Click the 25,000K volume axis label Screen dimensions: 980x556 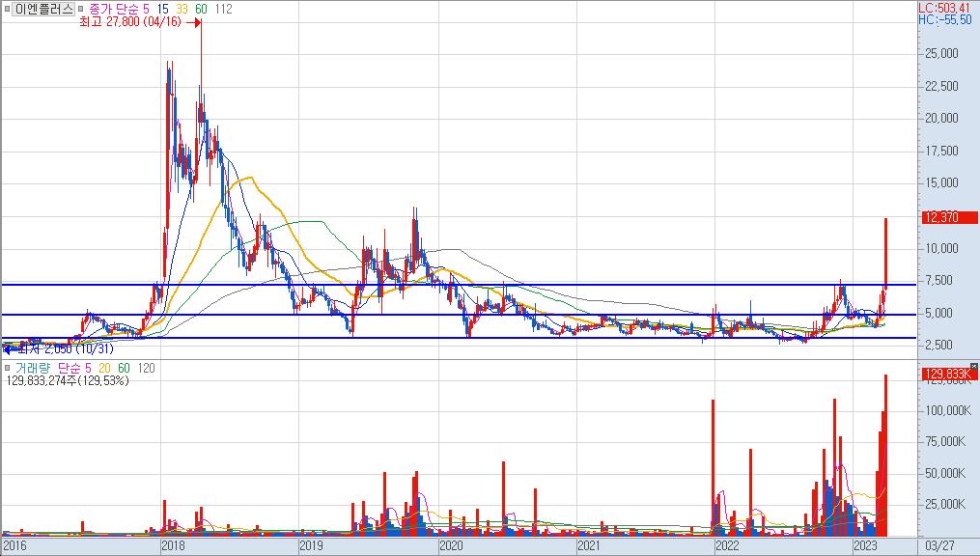click(x=945, y=504)
